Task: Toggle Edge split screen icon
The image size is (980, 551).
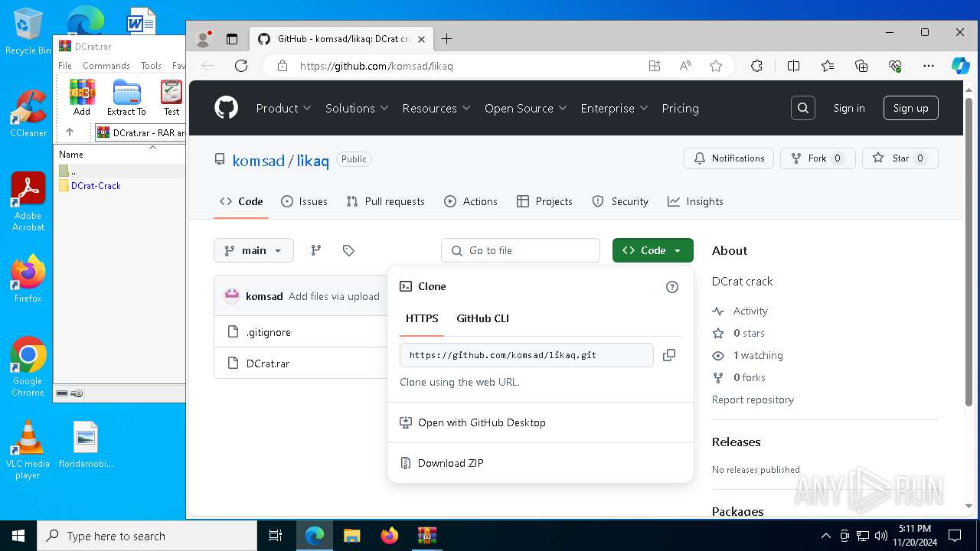Action: click(794, 66)
